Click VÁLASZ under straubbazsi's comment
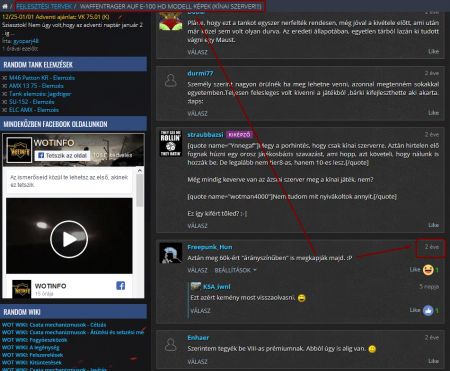Viewport: 450px width, 371px height. [197, 226]
